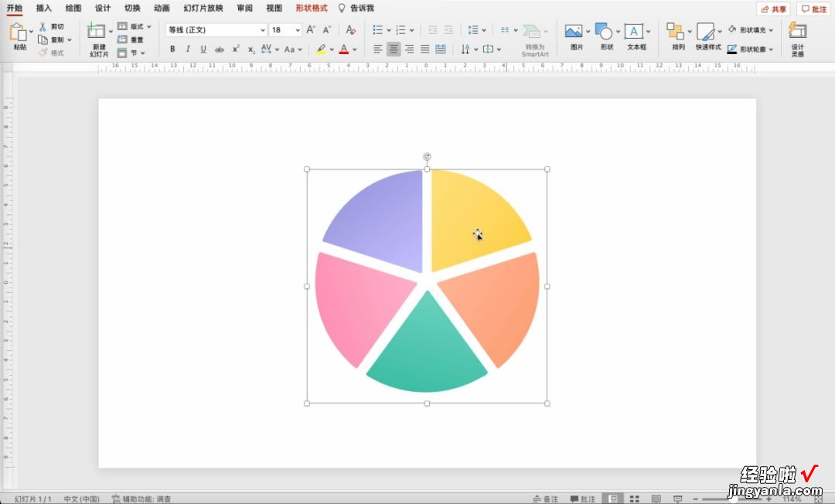The height and width of the screenshot is (504, 835).
Task: Click the Shapes (形状) insert icon
Action: (604, 31)
